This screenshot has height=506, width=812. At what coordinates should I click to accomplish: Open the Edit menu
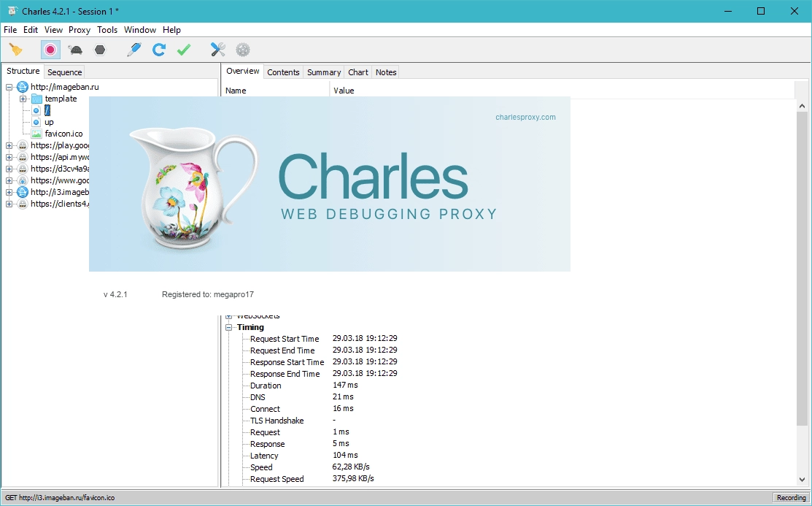31,29
